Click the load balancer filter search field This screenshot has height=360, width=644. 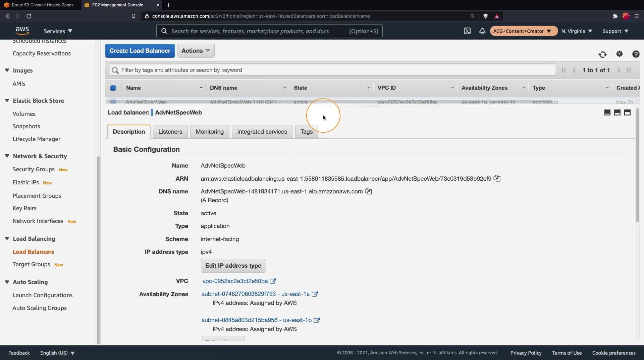pos(332,70)
